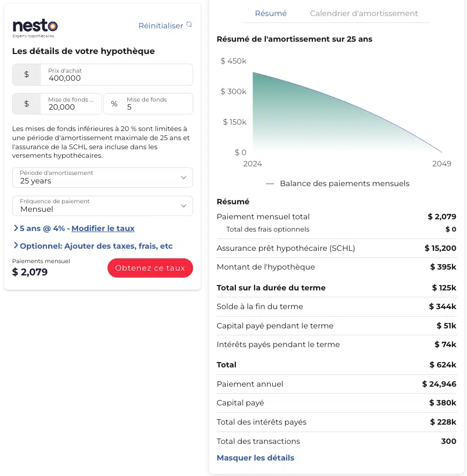Click the Assurance prêt hypothécaire (SCHL) label

pos(286,248)
